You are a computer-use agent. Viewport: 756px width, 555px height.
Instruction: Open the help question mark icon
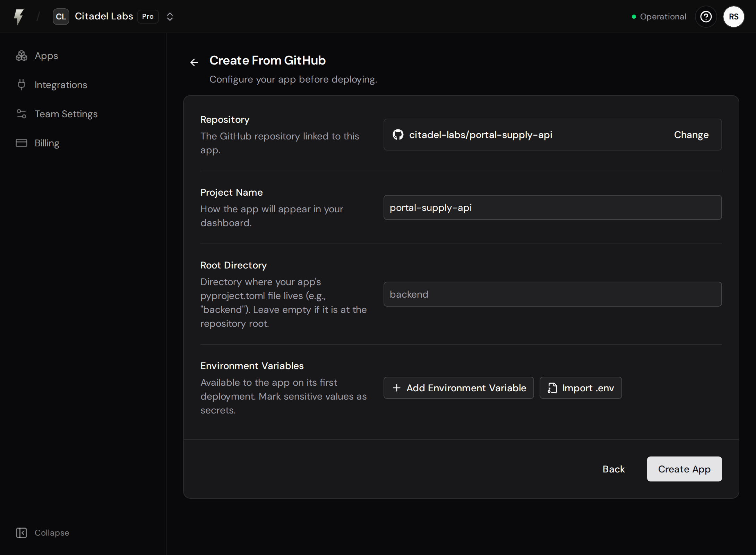(x=706, y=17)
